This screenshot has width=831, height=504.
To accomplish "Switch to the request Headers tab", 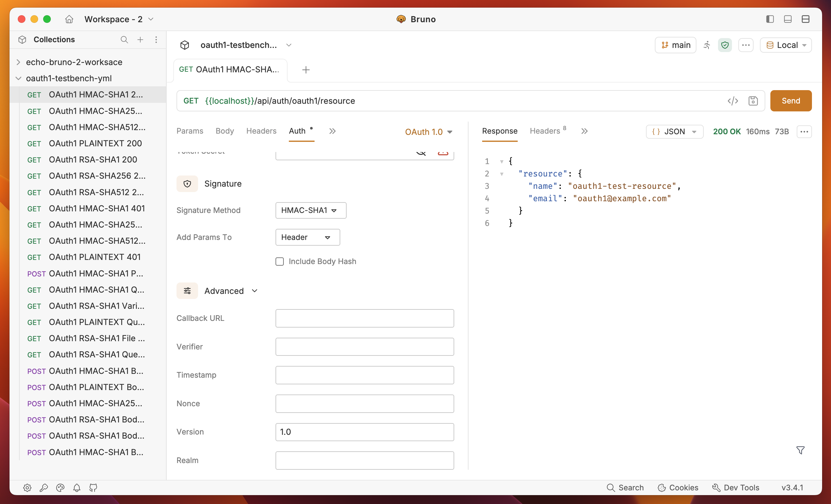I will tap(261, 131).
